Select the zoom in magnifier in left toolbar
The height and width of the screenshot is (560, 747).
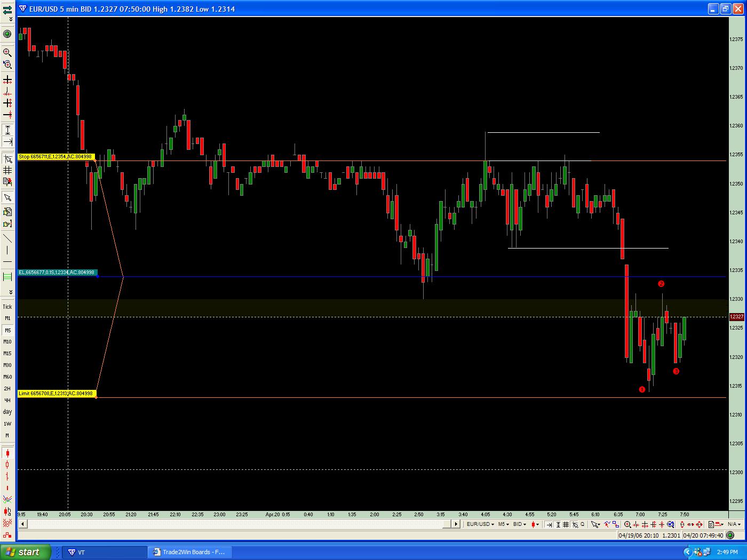pyautogui.click(x=7, y=52)
